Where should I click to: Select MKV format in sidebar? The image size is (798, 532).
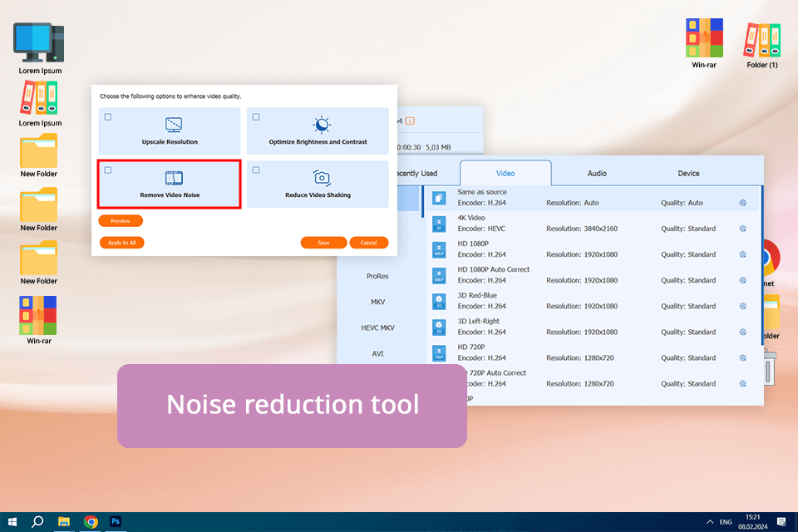[377, 302]
